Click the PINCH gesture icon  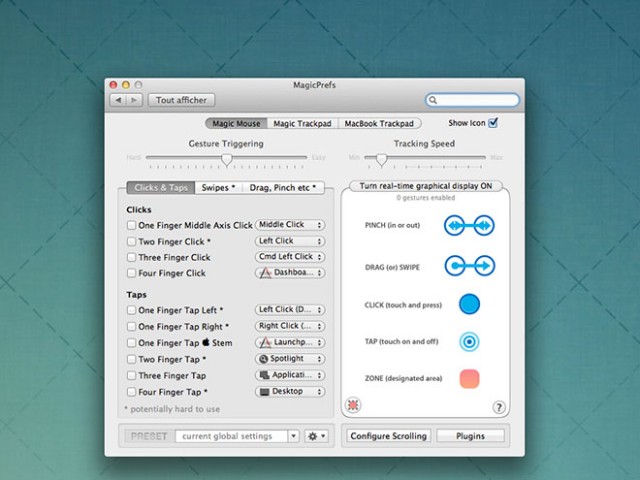[469, 225]
